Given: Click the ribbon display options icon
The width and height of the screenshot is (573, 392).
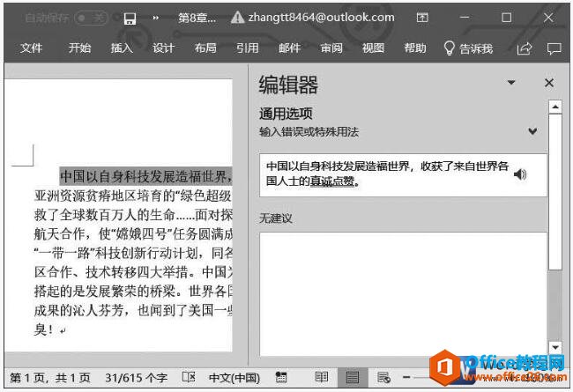Looking at the screenshot, I should 423,18.
